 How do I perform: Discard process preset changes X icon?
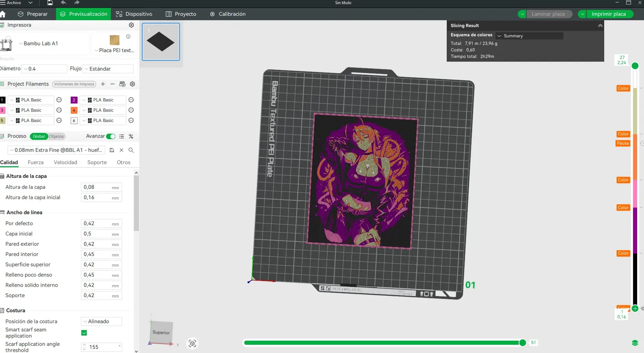(122, 150)
